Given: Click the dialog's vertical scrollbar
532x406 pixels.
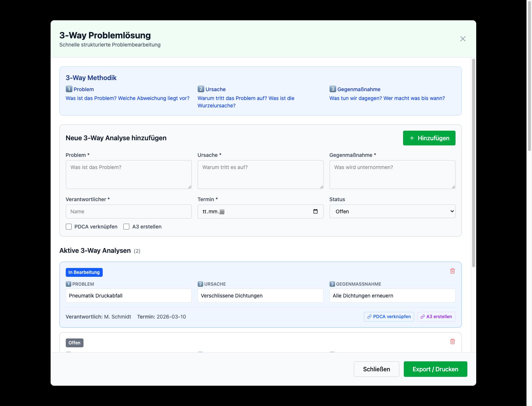Looking at the screenshot, I should click(x=473, y=162).
